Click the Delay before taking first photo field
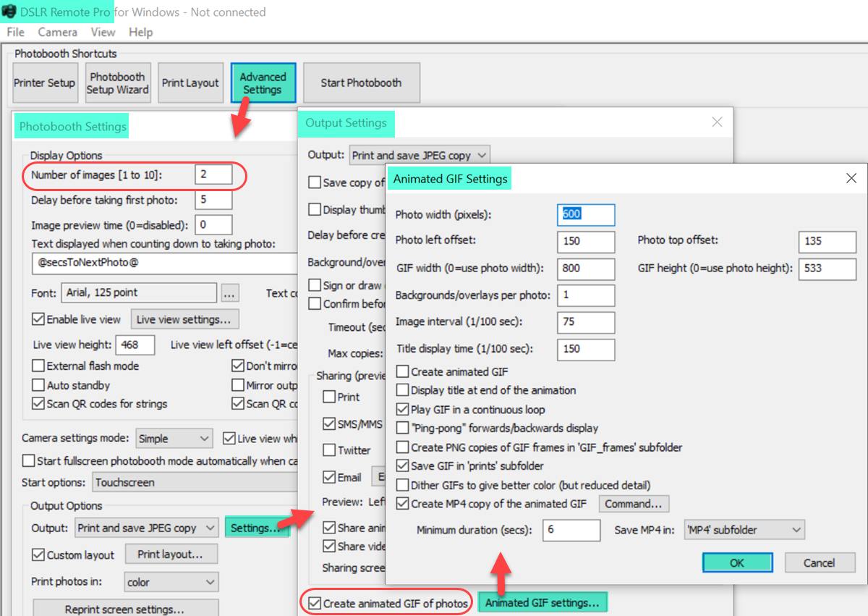The width and height of the screenshot is (868, 616). point(213,200)
